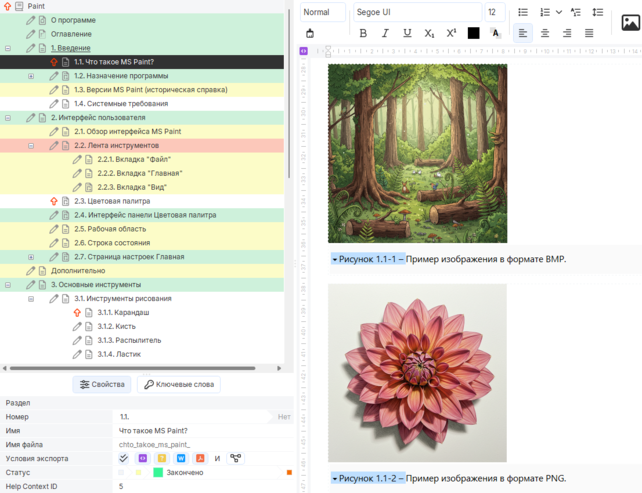Center align the paragraph text
The width and height of the screenshot is (642, 493).
coord(545,33)
